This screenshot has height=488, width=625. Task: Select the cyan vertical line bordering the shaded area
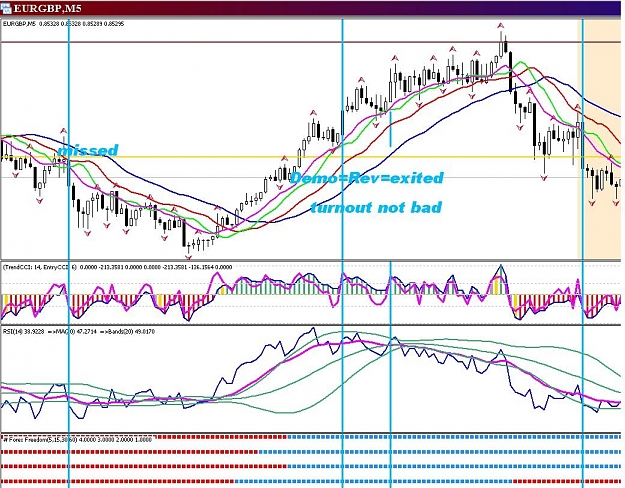[x=583, y=253]
